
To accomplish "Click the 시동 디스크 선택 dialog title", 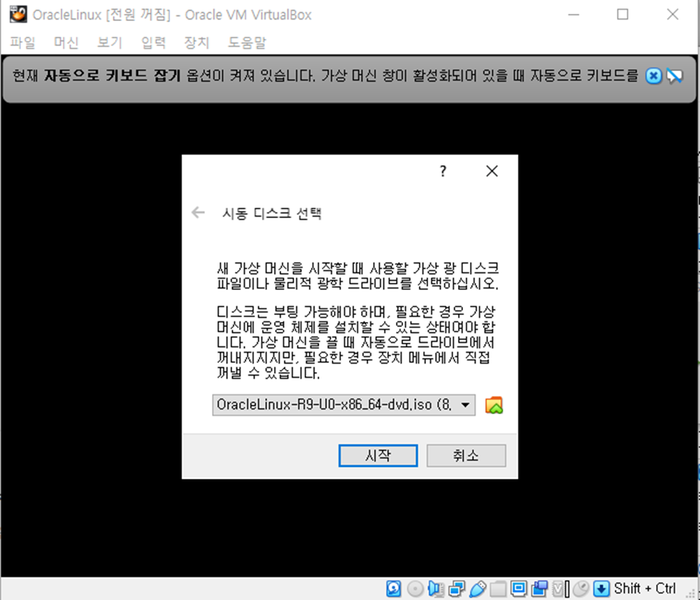I will pos(272,213).
